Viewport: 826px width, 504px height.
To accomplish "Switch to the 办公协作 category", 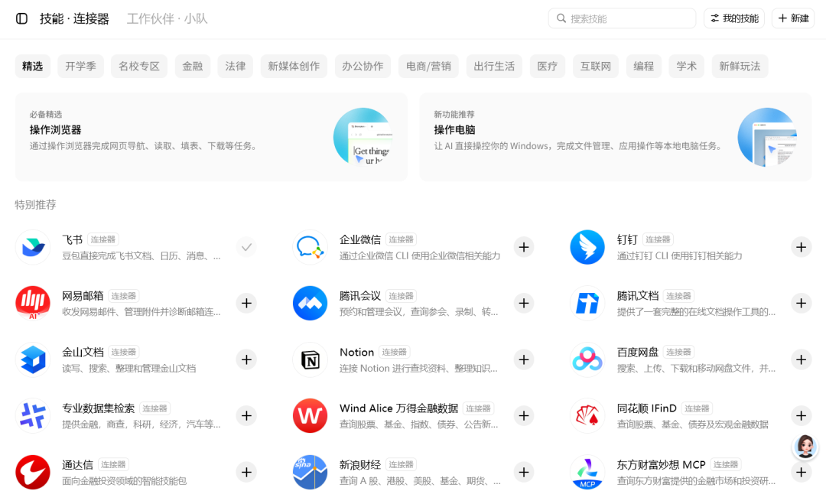I will click(363, 67).
